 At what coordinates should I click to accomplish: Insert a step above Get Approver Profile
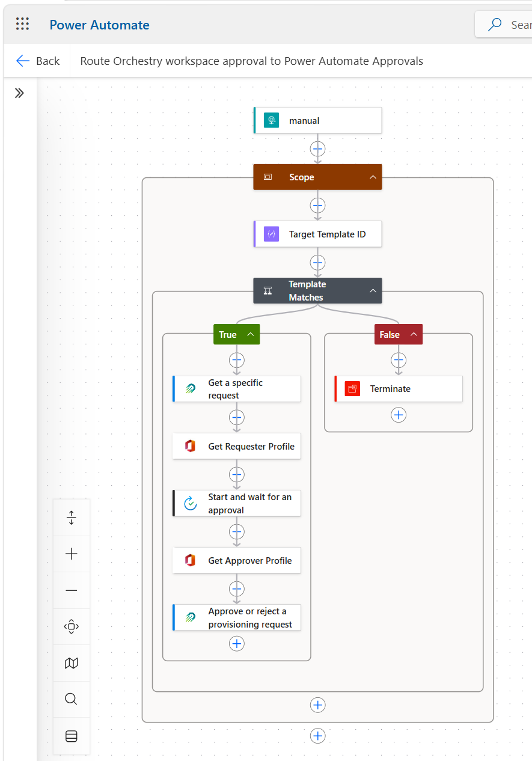236,531
